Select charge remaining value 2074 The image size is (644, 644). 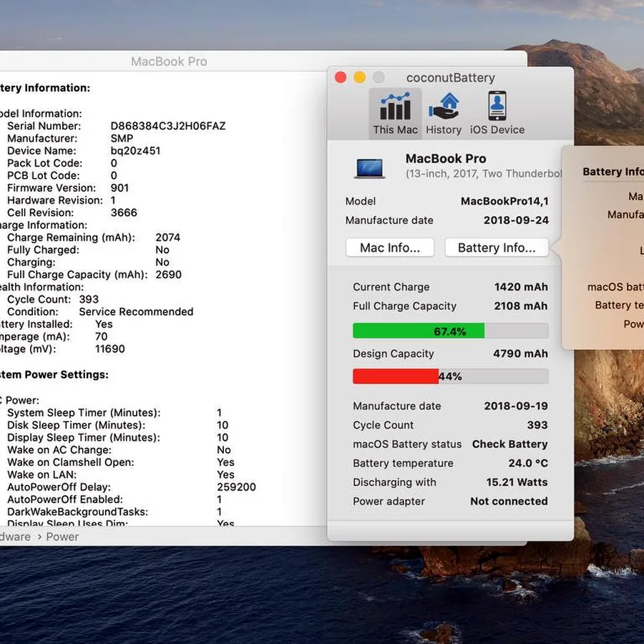(167, 238)
